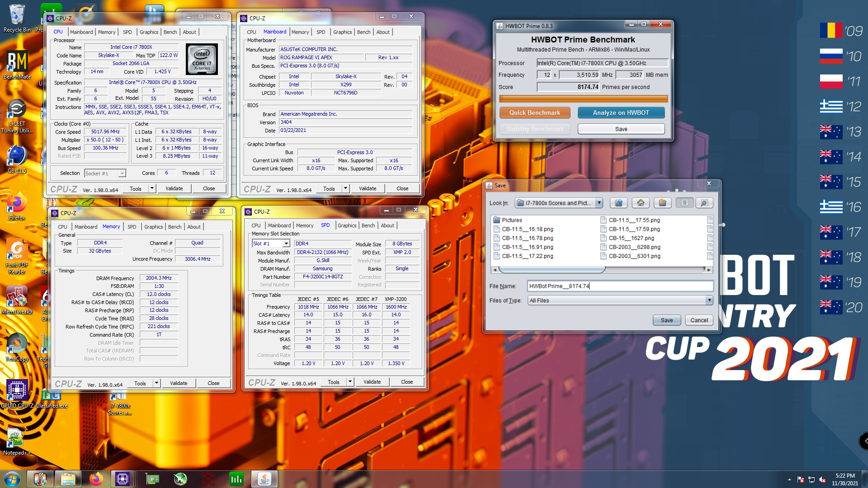Go up one folder level in Save dialog
Image resolution: width=868 pixels, height=488 pixels.
tap(618, 203)
